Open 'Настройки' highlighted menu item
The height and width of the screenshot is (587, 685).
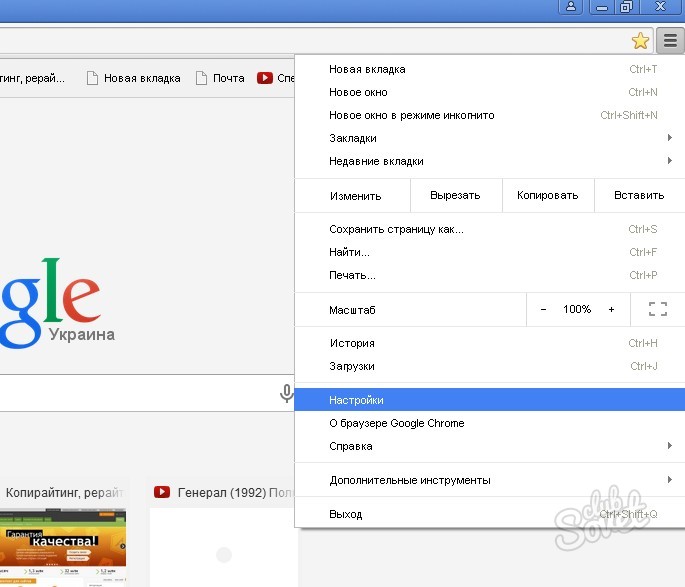click(490, 400)
